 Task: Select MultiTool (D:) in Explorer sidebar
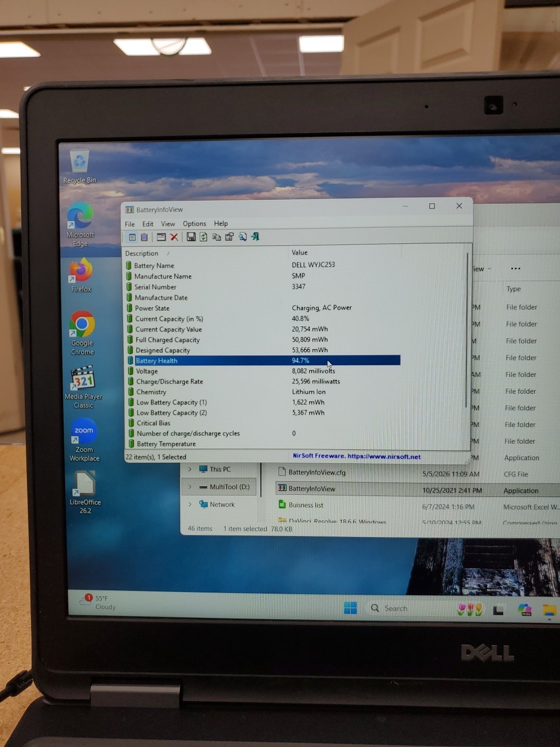(220, 487)
